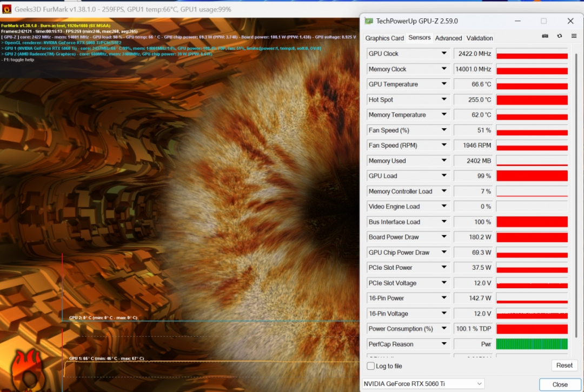This screenshot has width=584, height=392.
Task: Expand the GPU Clock sensor dropdown
Action: tap(444, 54)
